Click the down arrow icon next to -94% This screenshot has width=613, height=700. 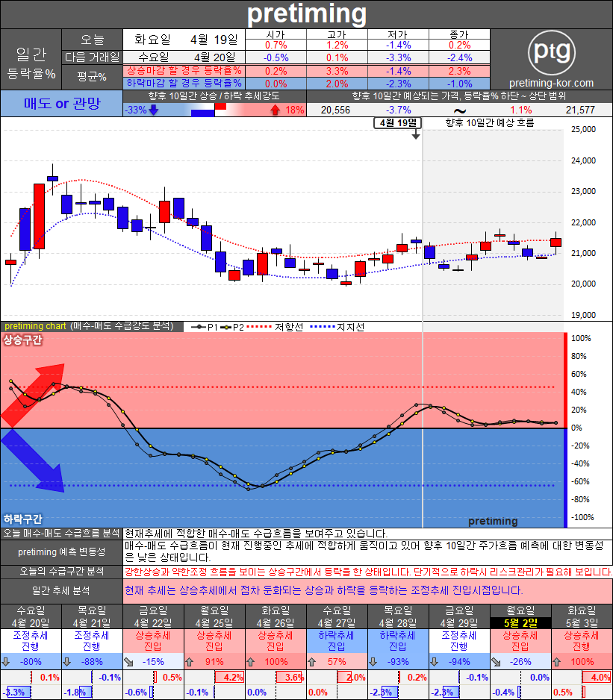(x=435, y=662)
